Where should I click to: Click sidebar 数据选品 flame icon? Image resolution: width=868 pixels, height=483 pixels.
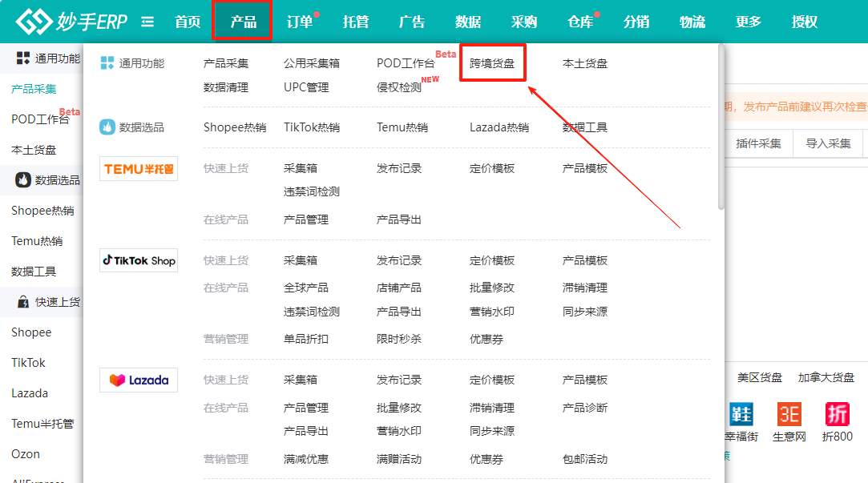(x=22, y=179)
